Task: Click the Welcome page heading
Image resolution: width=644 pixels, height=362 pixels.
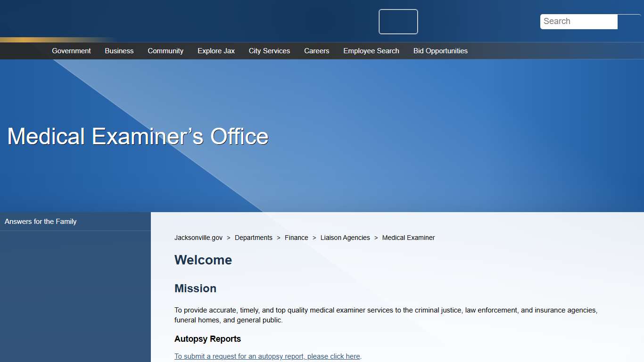Action: pos(203,260)
